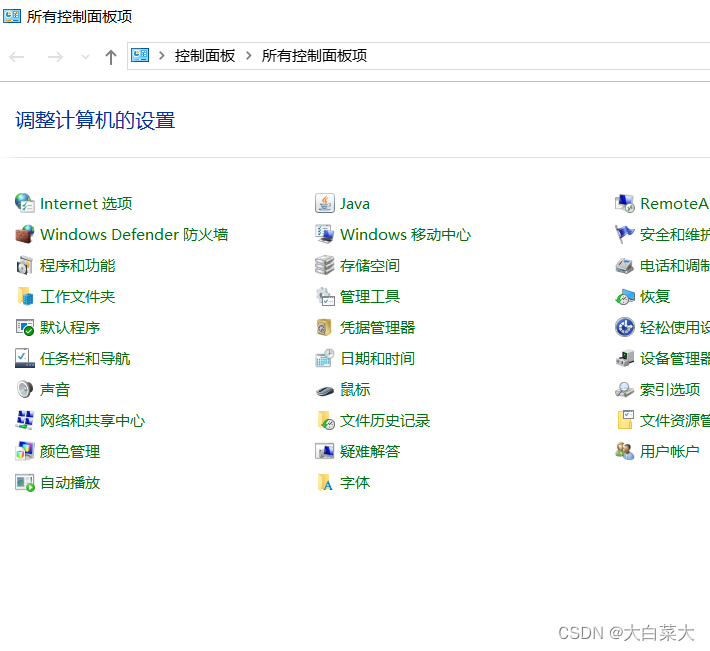Open the Internet 选项 link
The image size is (710, 651).
[86, 204]
